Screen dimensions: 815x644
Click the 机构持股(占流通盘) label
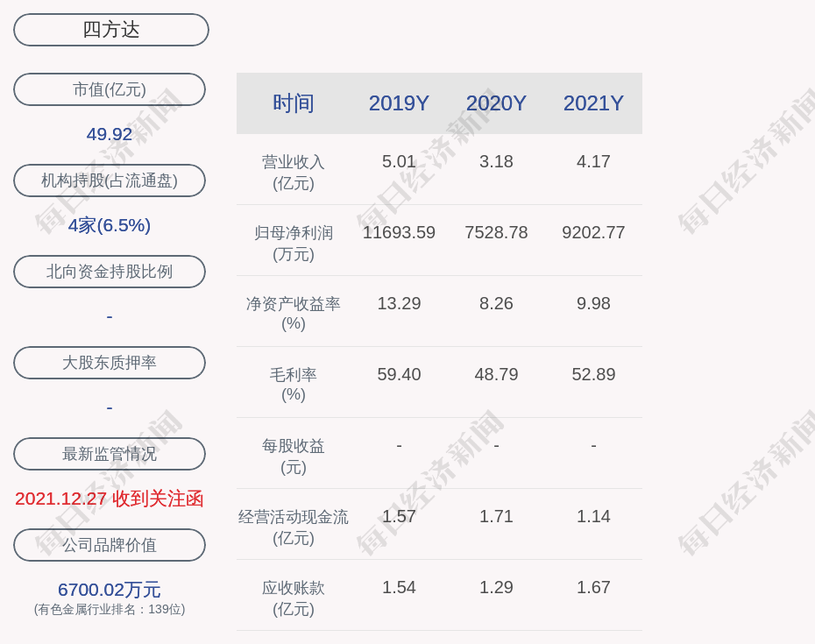click(110, 180)
